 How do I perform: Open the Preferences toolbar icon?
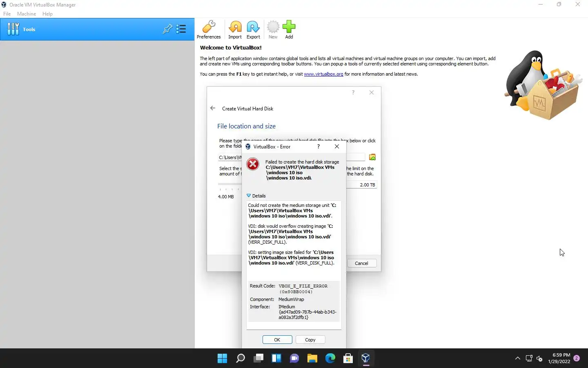point(209,30)
